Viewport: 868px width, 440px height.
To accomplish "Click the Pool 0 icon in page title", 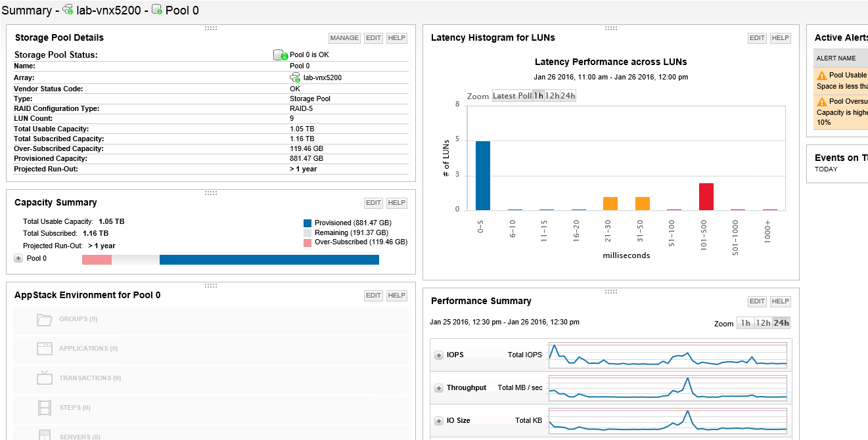I will [x=156, y=10].
